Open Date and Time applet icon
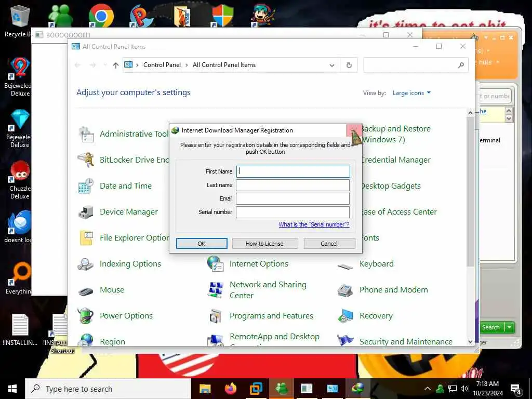Viewport: 532px width, 399px height. (x=86, y=186)
